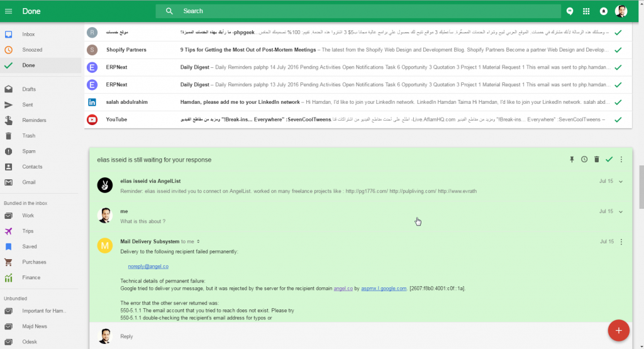Click the S avatar for Shopify Partners
644x349 pixels.
coord(92,50)
